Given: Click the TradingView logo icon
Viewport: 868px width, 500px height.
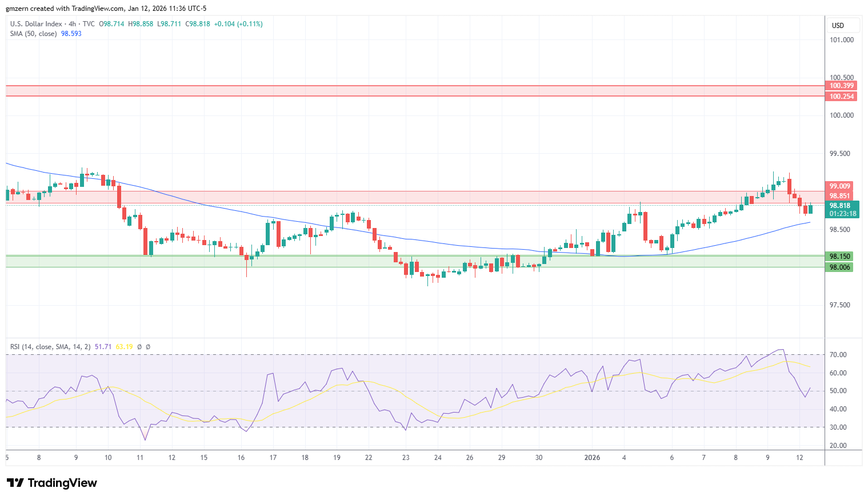Looking at the screenshot, I should [x=15, y=483].
